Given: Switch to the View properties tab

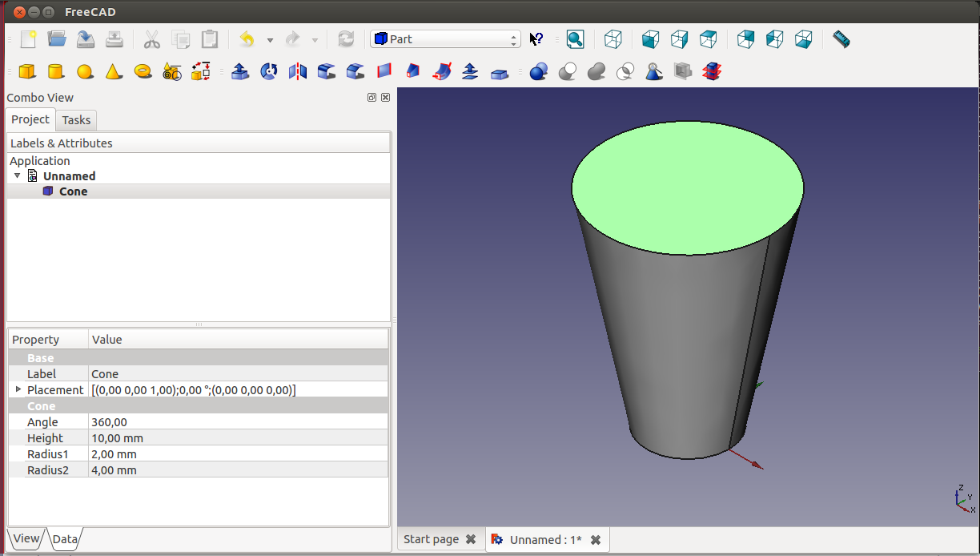Looking at the screenshot, I should pyautogui.click(x=26, y=538).
